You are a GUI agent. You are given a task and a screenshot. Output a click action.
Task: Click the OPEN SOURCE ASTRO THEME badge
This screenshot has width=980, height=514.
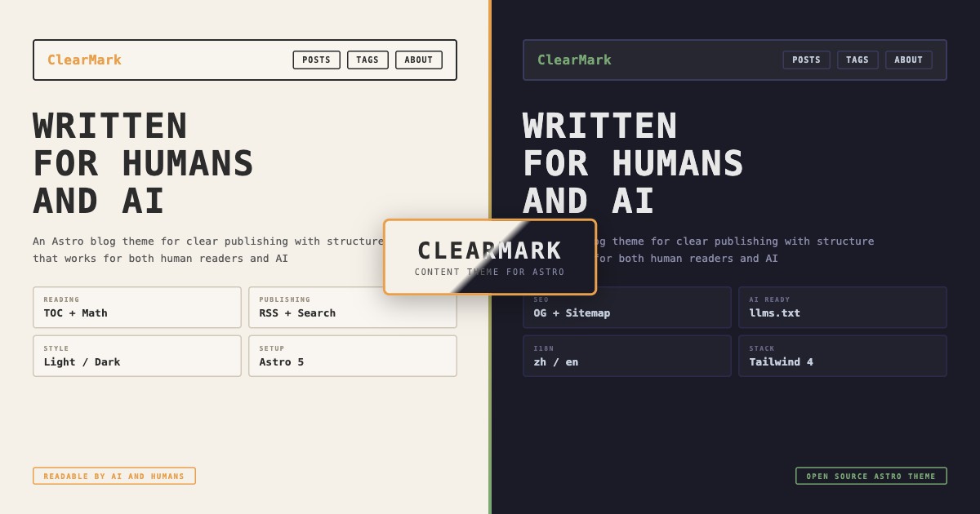click(x=871, y=476)
